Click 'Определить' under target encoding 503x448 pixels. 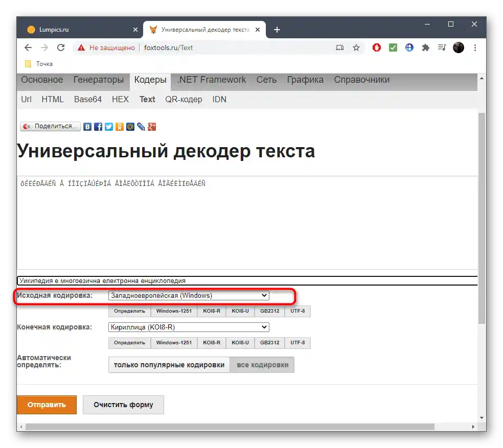pyautogui.click(x=129, y=343)
